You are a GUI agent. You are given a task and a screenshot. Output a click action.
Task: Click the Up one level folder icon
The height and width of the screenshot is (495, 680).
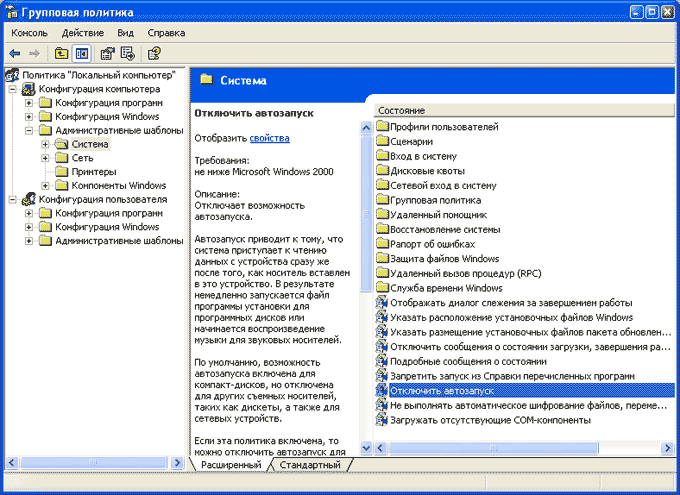click(x=62, y=53)
